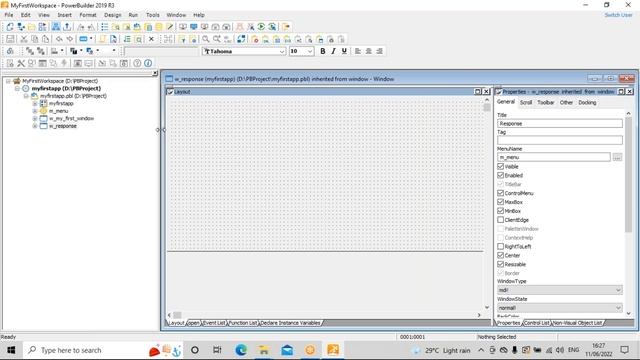Click the Cut scissors toolbar icon
Image resolution: width=640 pixels, height=360 pixels.
24,39
